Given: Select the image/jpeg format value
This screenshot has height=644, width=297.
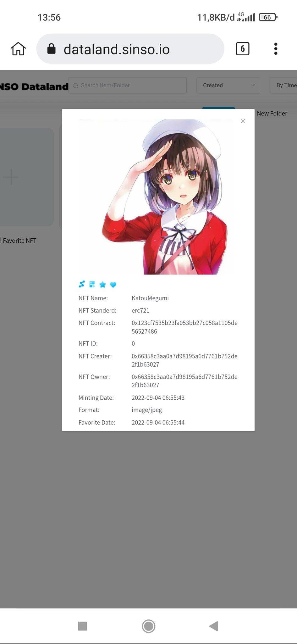Looking at the screenshot, I should (x=147, y=410).
